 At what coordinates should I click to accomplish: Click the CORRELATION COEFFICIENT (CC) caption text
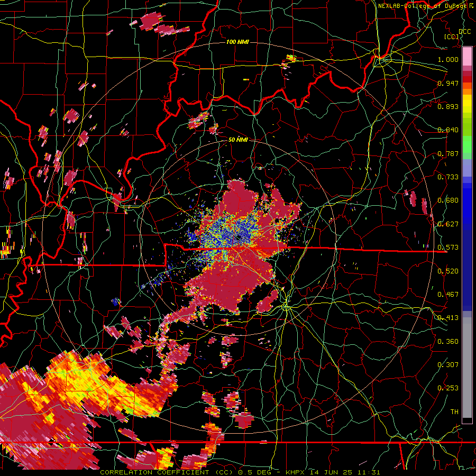[167, 472]
